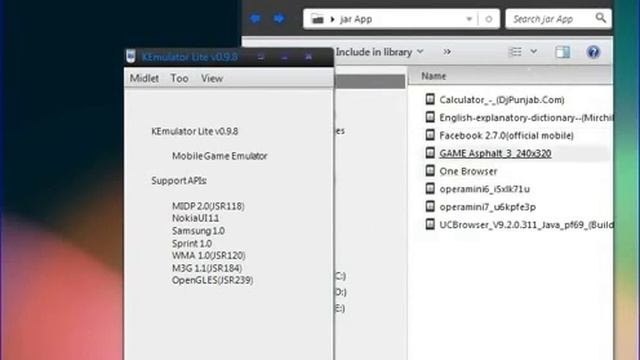Click the One Browser jar file icon
Viewport: 640px width, 360px height.
[x=430, y=171]
